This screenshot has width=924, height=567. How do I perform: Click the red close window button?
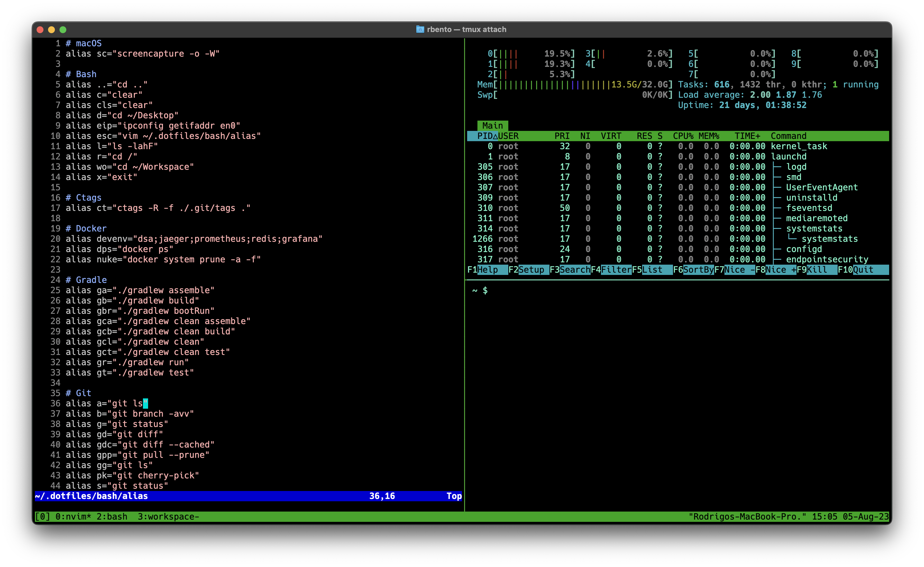tap(41, 30)
